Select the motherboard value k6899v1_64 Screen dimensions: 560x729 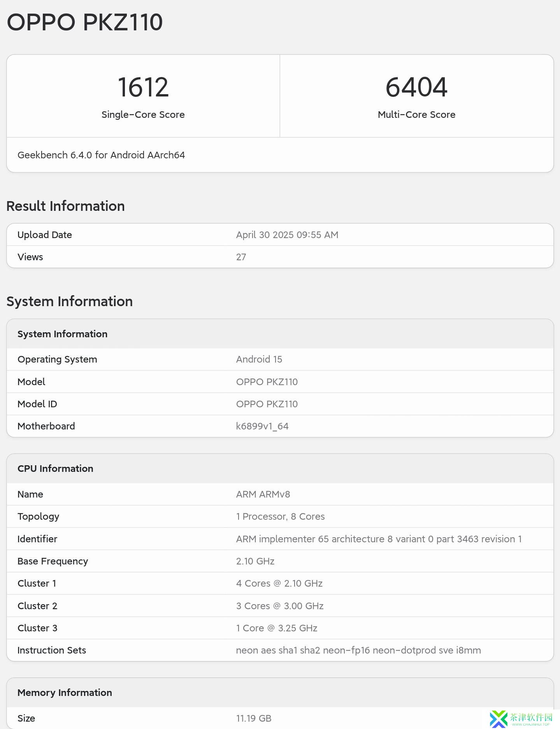(262, 426)
